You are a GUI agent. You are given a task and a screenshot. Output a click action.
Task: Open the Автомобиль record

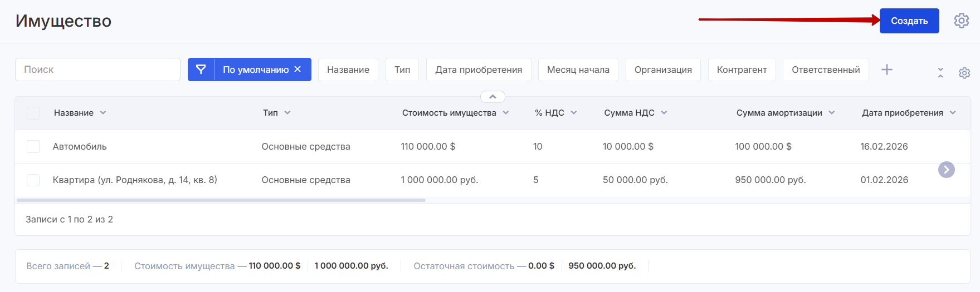pyautogui.click(x=80, y=146)
